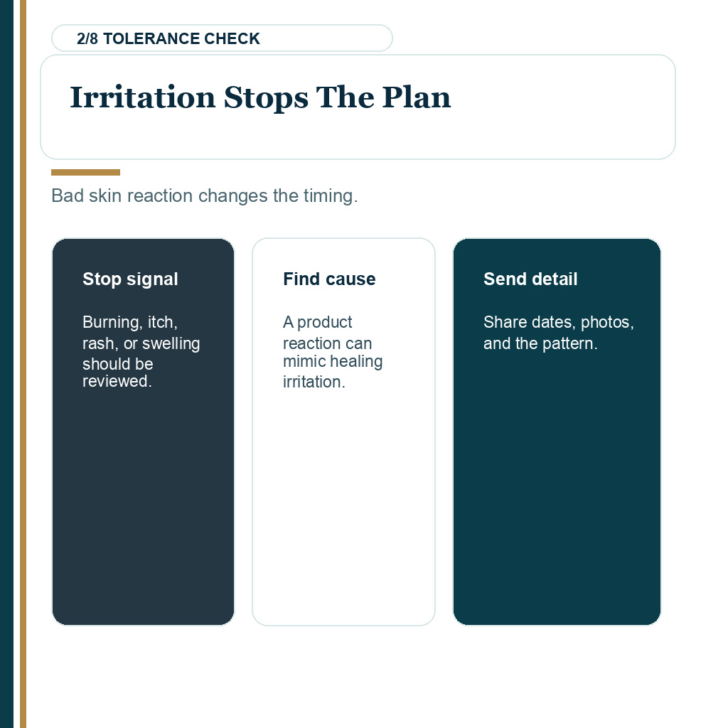
Task: Click the word swelling in first card
Action: point(171,343)
